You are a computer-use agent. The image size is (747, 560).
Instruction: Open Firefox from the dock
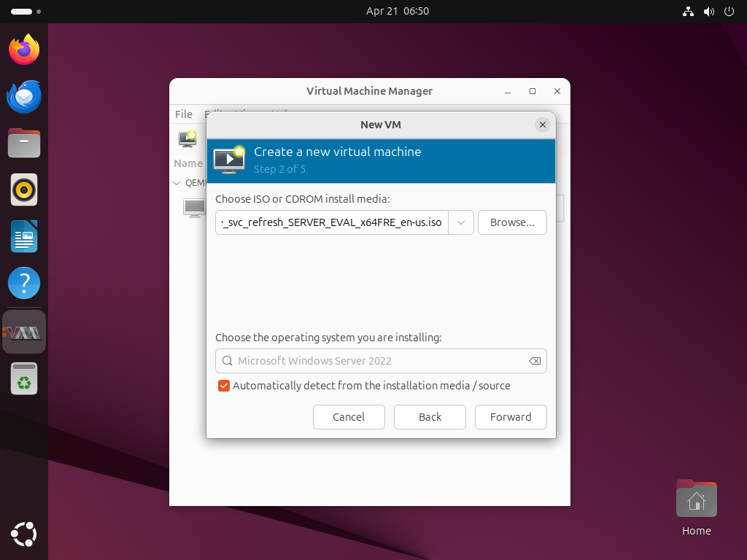[x=24, y=50]
